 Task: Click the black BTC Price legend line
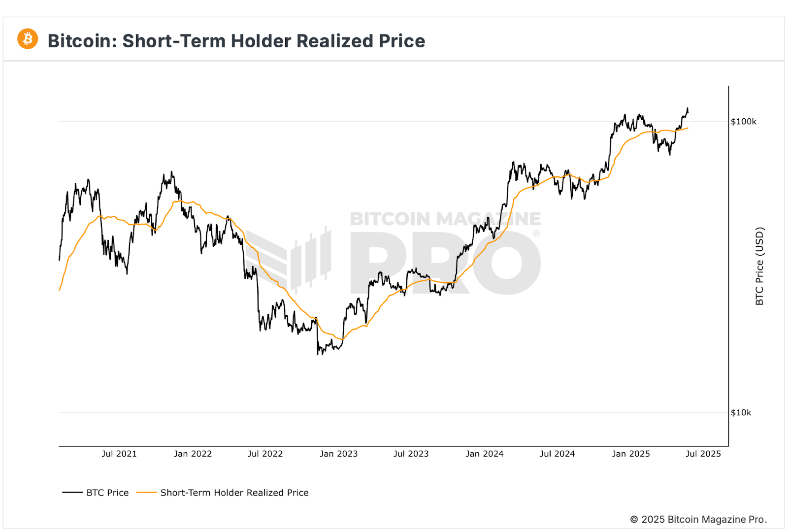coord(72,493)
